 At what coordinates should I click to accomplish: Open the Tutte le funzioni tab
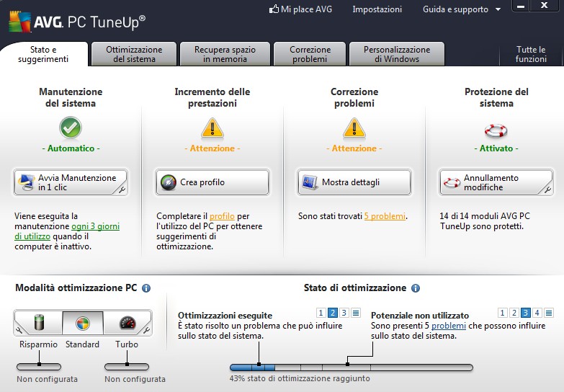click(x=531, y=54)
